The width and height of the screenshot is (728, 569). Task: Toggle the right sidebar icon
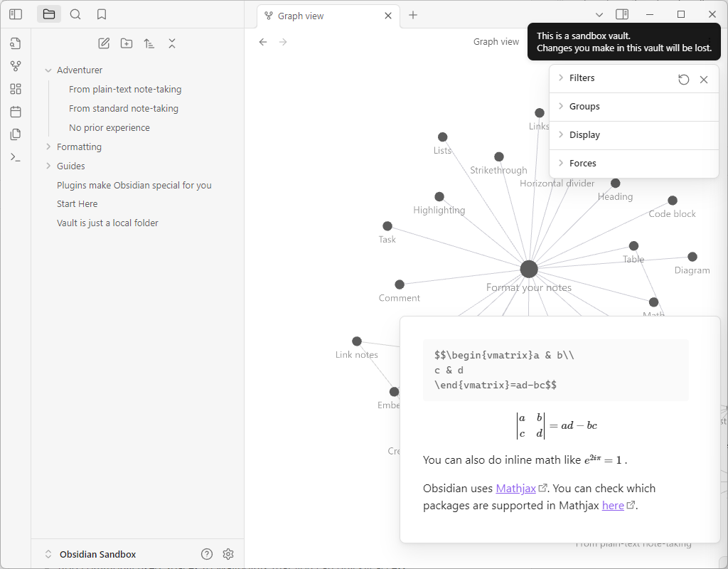622,14
